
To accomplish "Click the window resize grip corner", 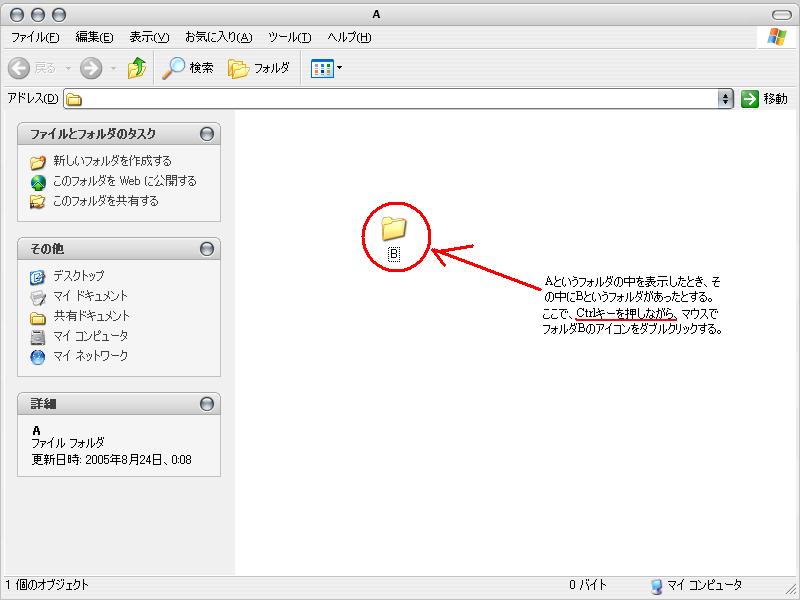I will pyautogui.click(x=792, y=591).
